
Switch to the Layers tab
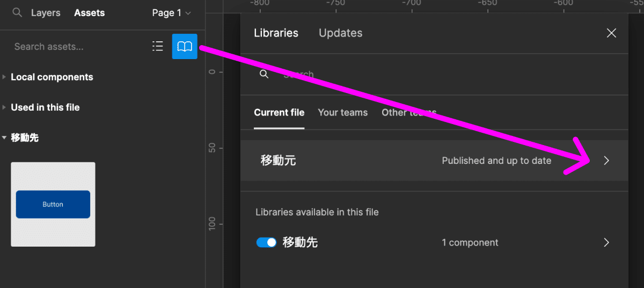[46, 13]
